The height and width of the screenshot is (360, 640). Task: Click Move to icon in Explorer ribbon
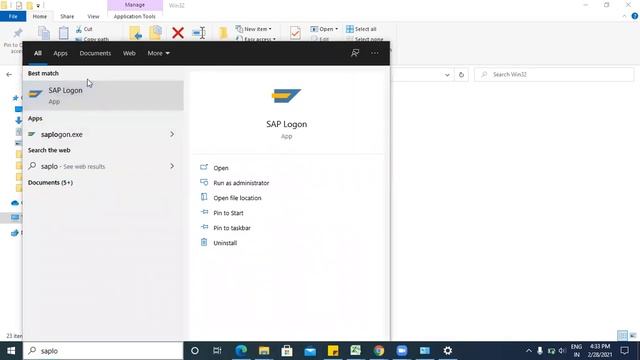pyautogui.click(x=136, y=33)
